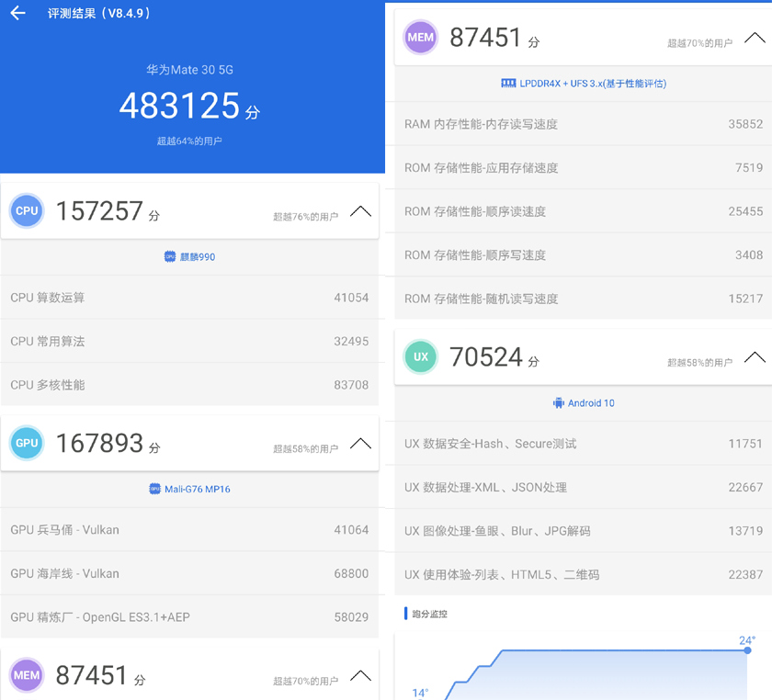Tap the 跑分监控 section heading
This screenshot has height=700, width=772.
coord(429,614)
